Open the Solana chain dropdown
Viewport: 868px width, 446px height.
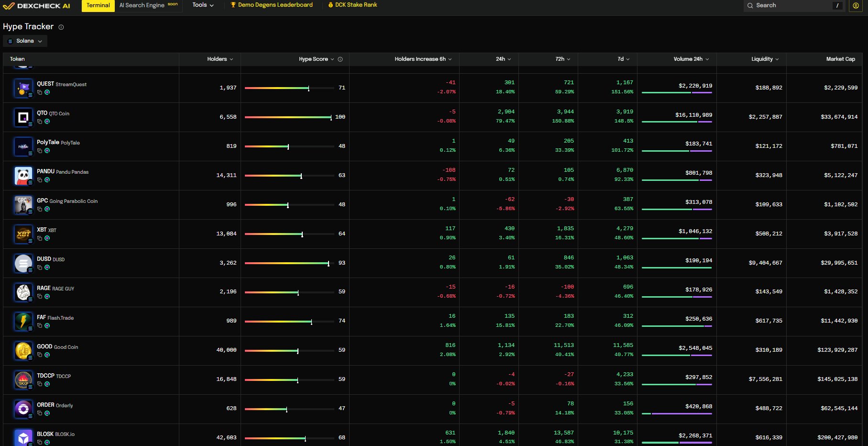[25, 41]
